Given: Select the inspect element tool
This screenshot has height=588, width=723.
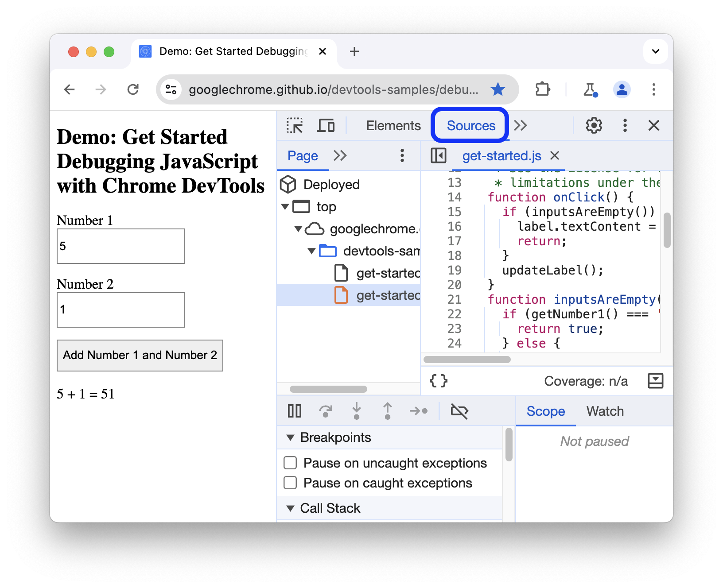Looking at the screenshot, I should [295, 125].
